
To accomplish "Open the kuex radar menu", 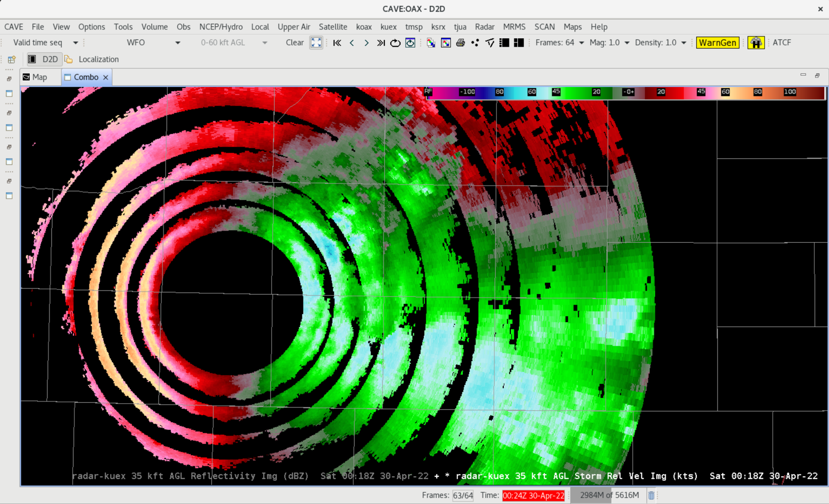I will [388, 27].
